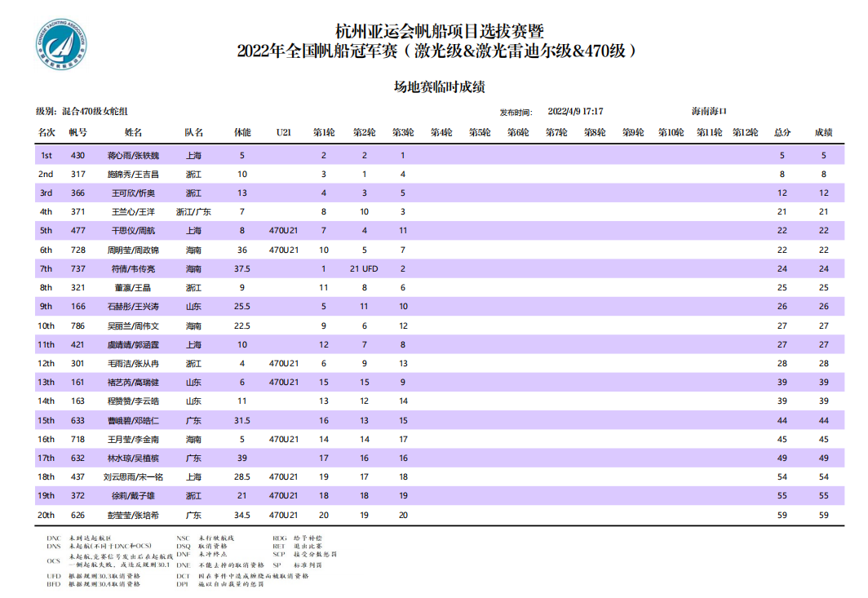Click the location text 海南海口
The image size is (868, 598).
point(709,111)
